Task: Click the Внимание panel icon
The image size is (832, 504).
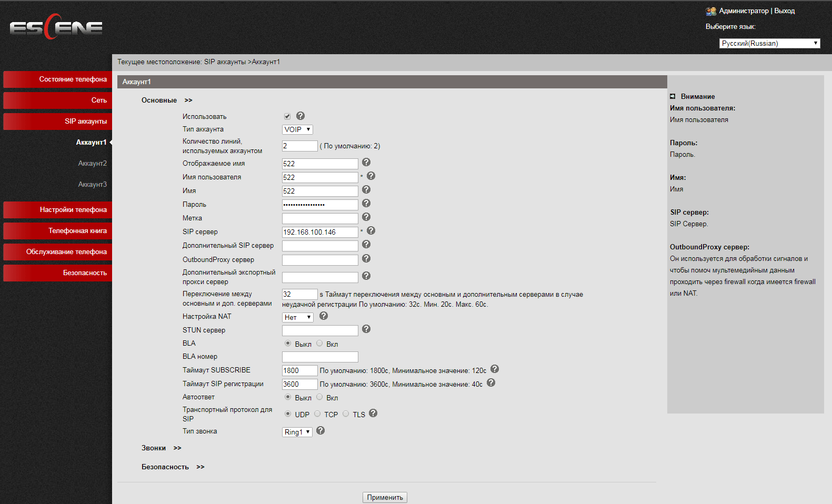Action: click(673, 96)
